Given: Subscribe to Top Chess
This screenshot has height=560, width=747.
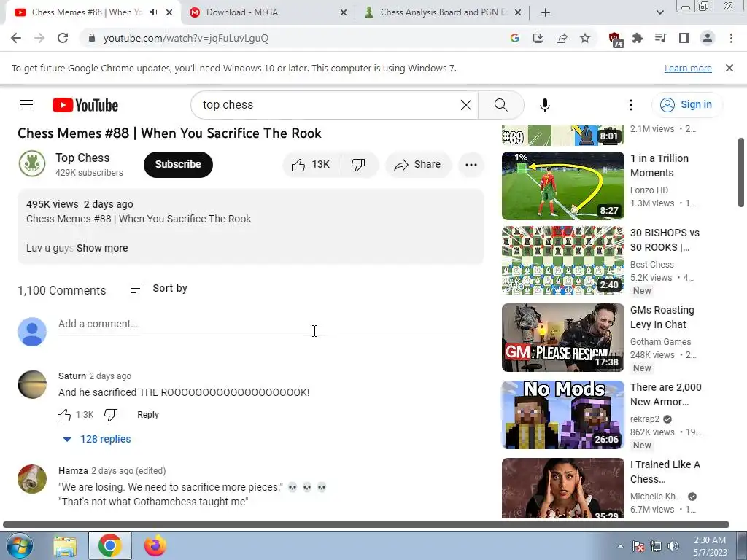Looking at the screenshot, I should [x=178, y=164].
